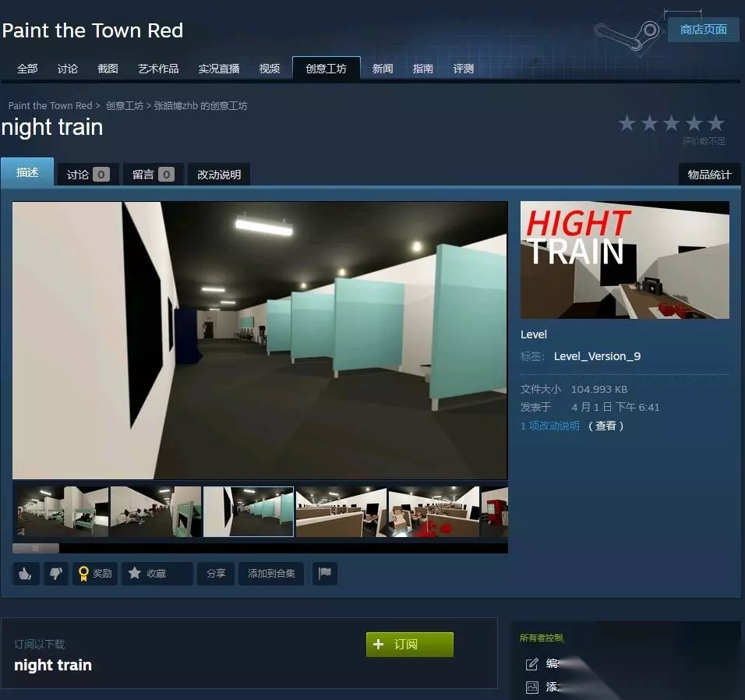
Task: Click the thumbs up rate icon
Action: (x=26, y=574)
